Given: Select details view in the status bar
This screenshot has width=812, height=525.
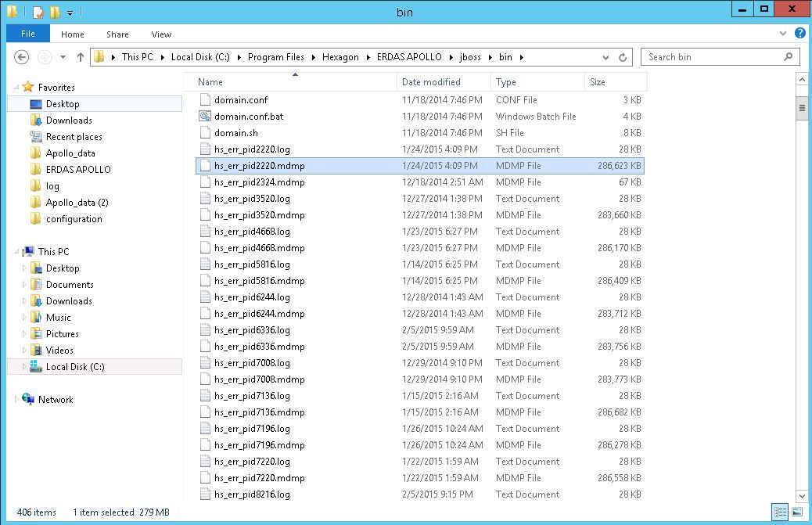Looking at the screenshot, I should 779,512.
